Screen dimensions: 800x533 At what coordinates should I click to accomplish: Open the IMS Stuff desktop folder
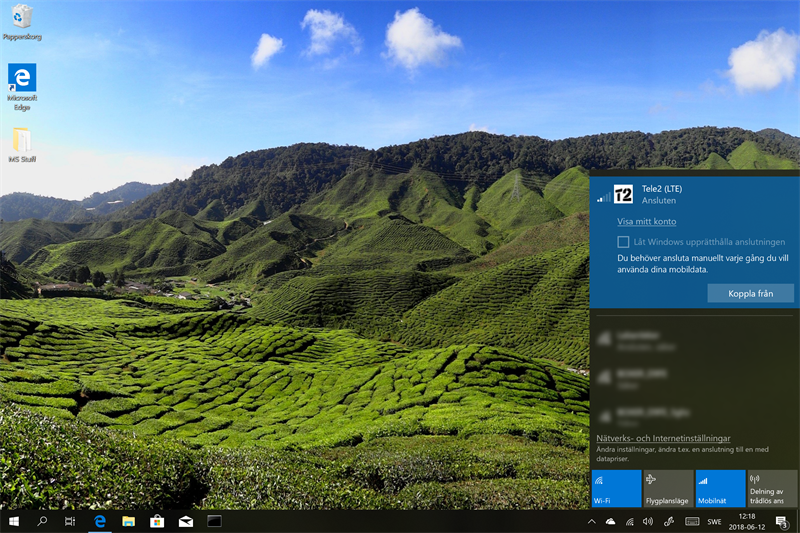[21, 141]
